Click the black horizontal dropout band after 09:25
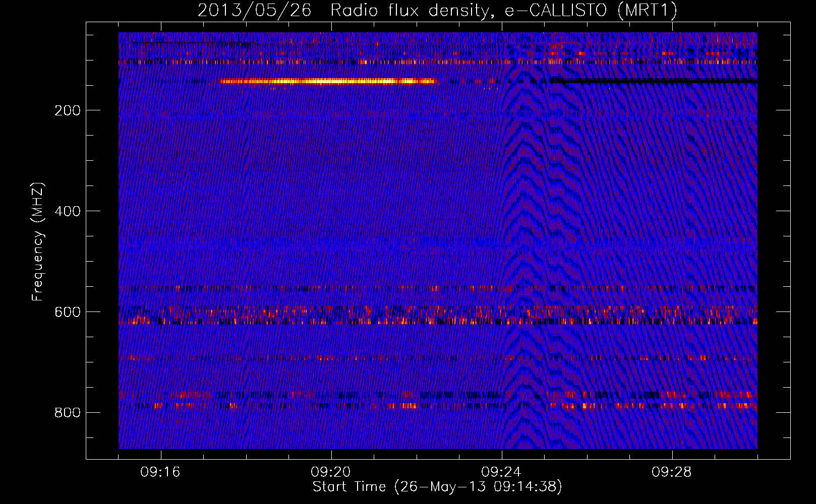This screenshot has height=504, width=816. (x=654, y=81)
